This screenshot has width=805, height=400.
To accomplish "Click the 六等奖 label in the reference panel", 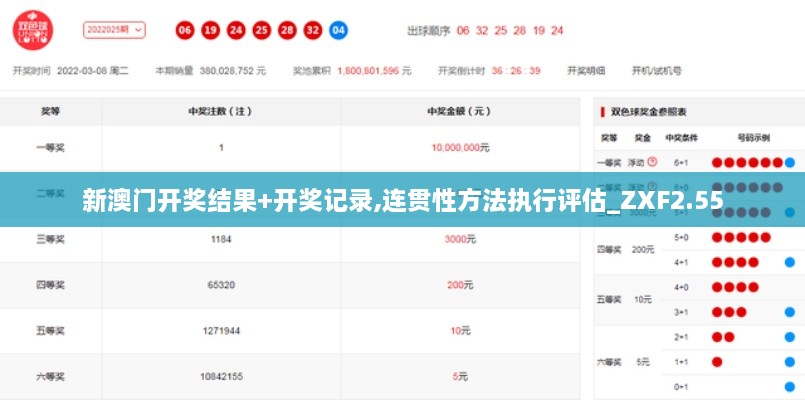I will point(609,362).
